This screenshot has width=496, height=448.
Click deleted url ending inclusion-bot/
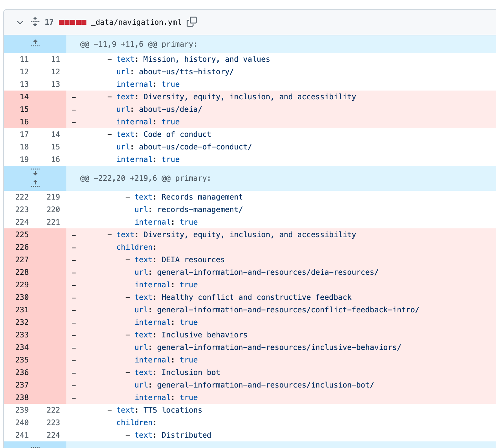(254, 385)
